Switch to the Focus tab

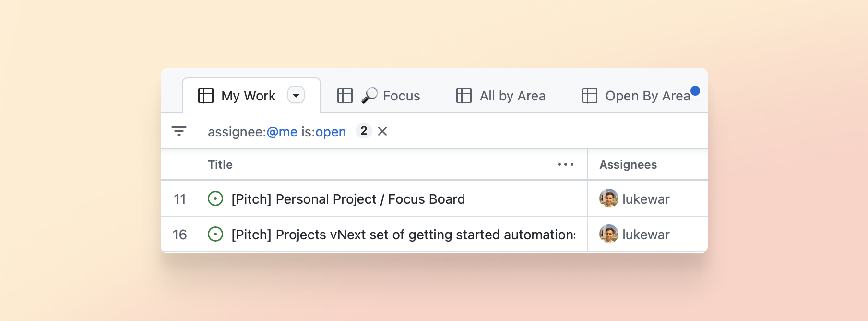point(401,96)
